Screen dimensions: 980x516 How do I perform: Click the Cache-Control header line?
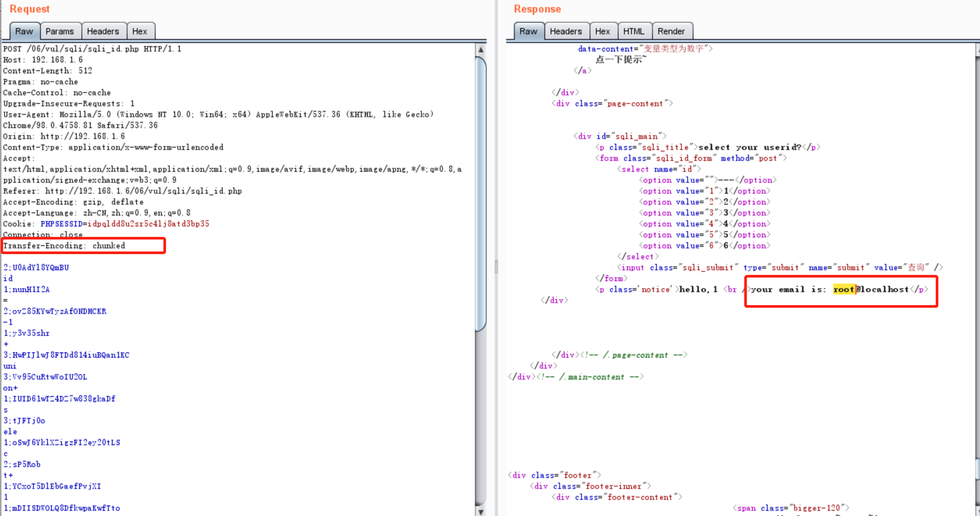pos(57,93)
